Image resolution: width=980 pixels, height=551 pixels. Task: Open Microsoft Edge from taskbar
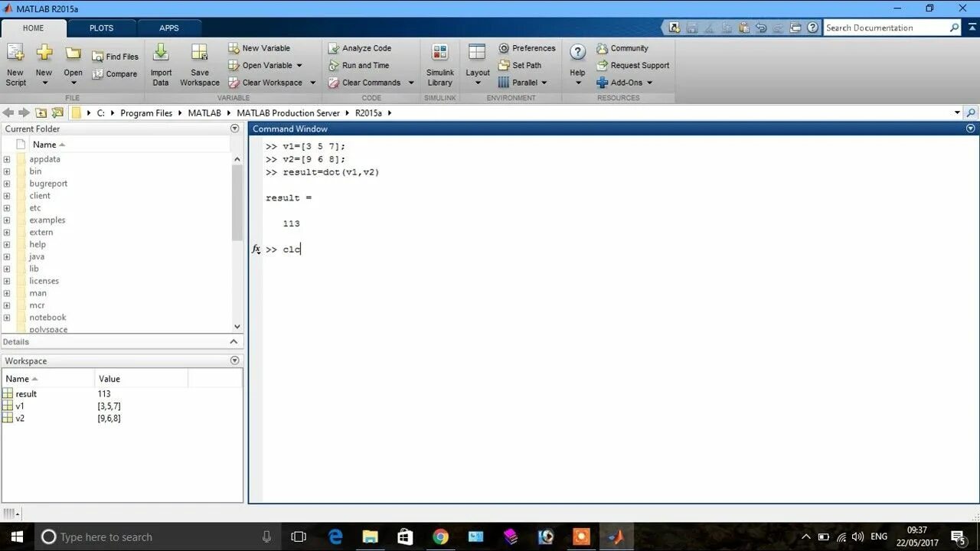[x=335, y=537]
